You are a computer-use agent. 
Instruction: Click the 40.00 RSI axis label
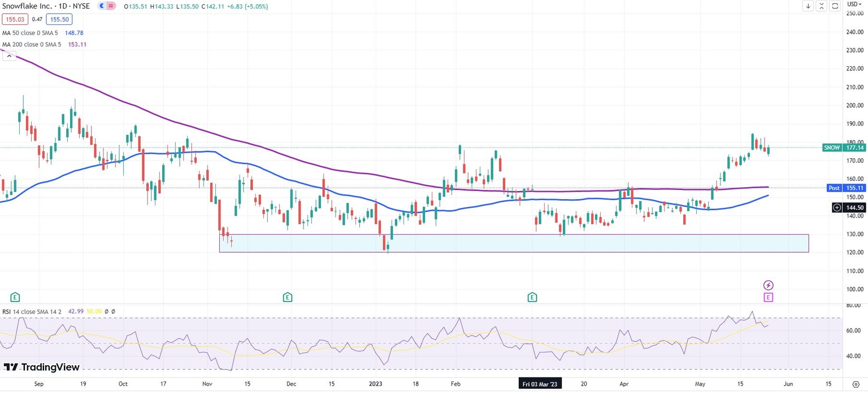coord(853,356)
